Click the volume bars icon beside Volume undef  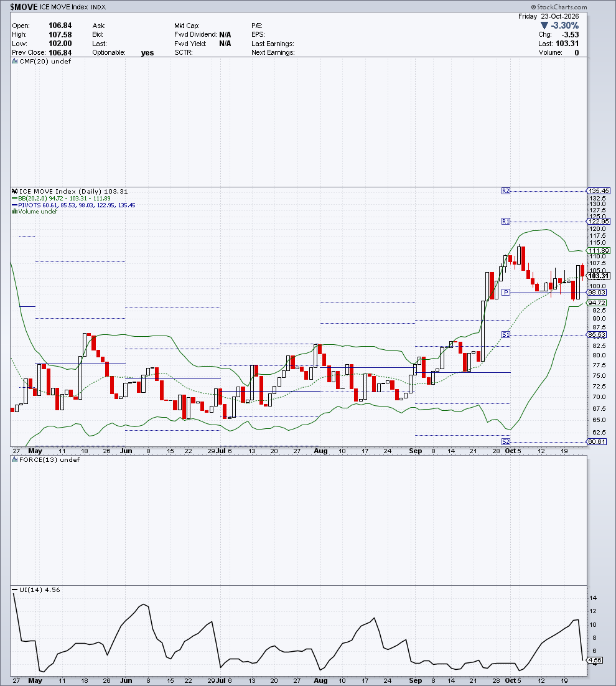tap(14, 211)
